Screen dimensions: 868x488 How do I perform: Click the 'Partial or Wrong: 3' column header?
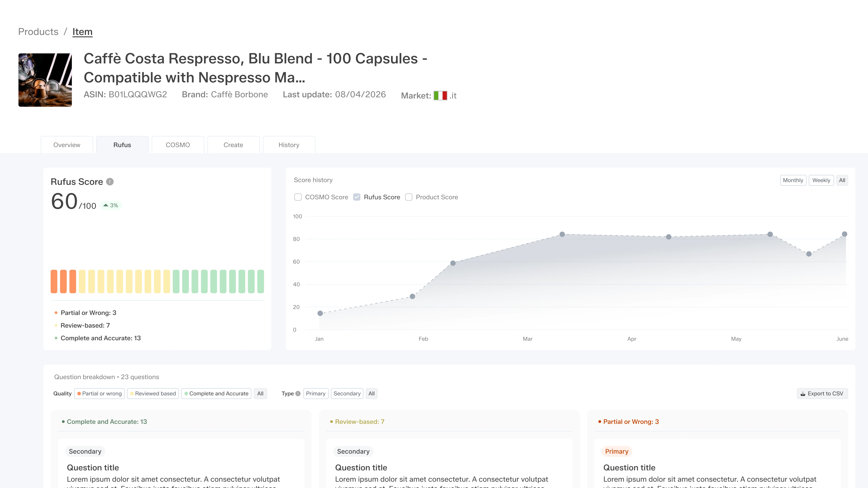pyautogui.click(x=631, y=422)
